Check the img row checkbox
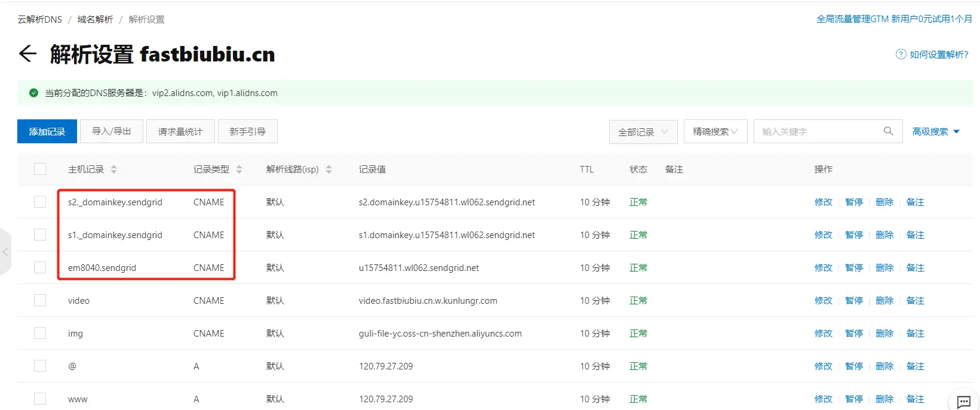Image resolution: width=980 pixels, height=410 pixels. [40, 333]
